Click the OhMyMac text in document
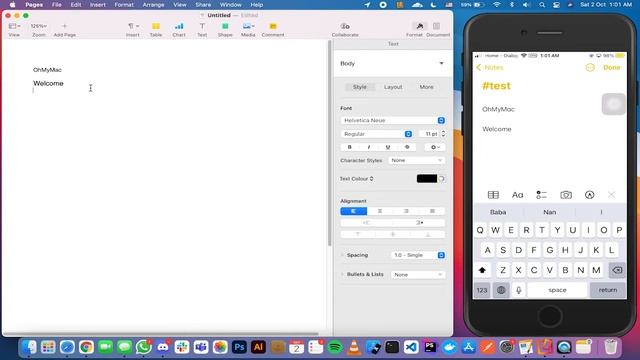 (47, 70)
